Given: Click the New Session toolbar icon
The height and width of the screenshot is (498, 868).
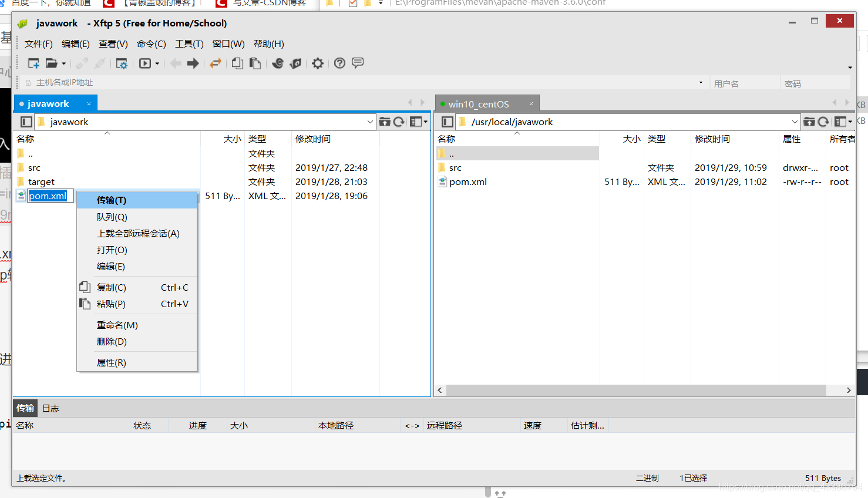Looking at the screenshot, I should coord(33,63).
